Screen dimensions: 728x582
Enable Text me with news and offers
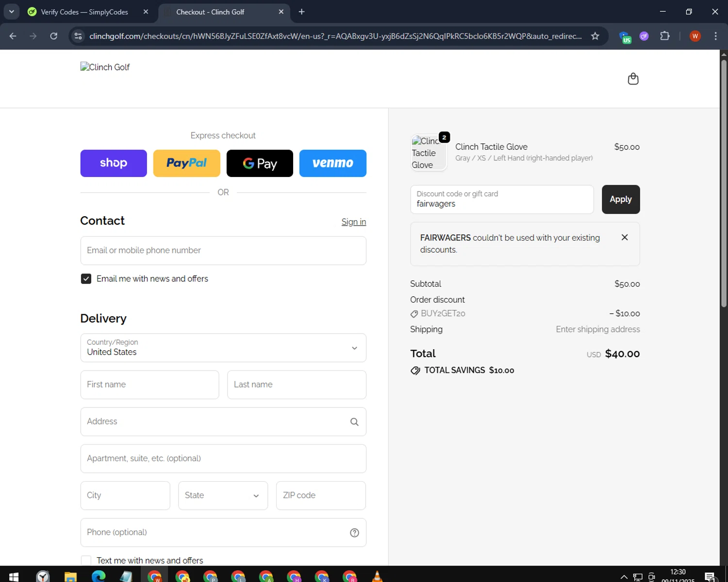tap(86, 561)
